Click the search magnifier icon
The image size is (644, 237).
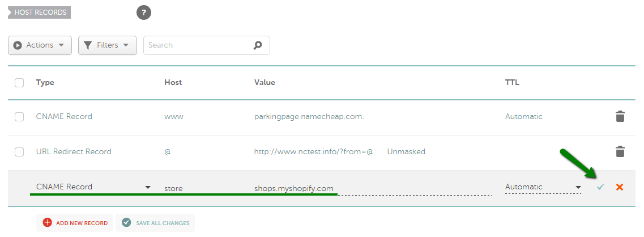click(258, 45)
